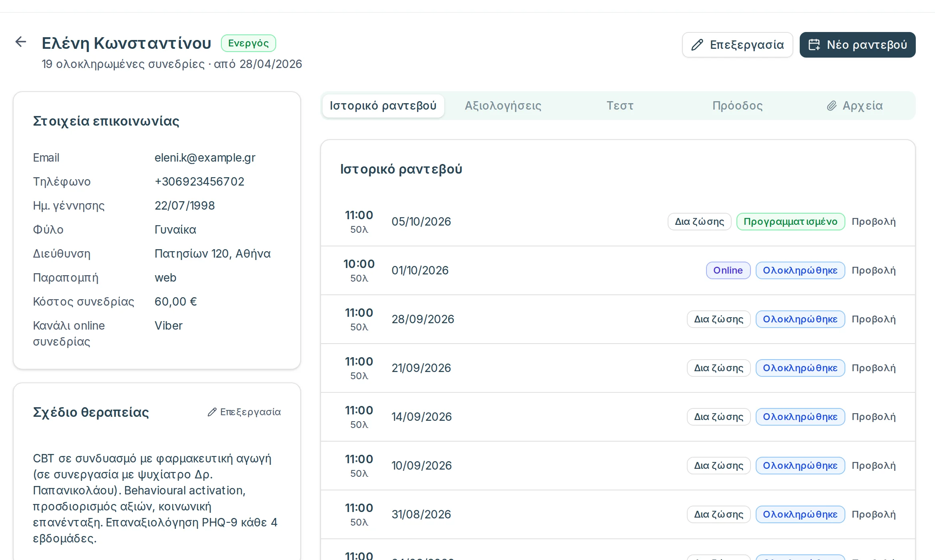Open the Ιστορικό ραντεβού tab
Viewport: 935px width, 560px height.
tap(383, 106)
